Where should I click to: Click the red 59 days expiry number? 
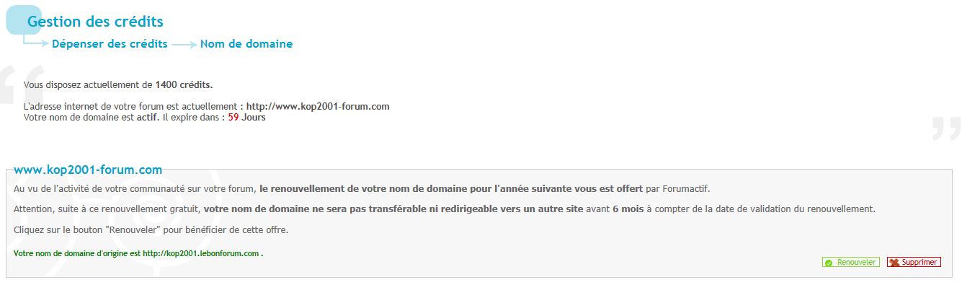(233, 117)
